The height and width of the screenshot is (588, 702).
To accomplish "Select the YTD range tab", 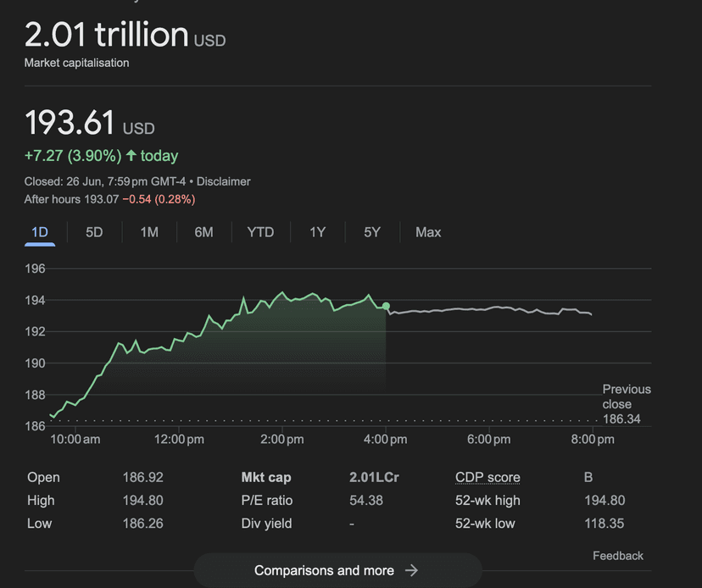I will (x=260, y=232).
